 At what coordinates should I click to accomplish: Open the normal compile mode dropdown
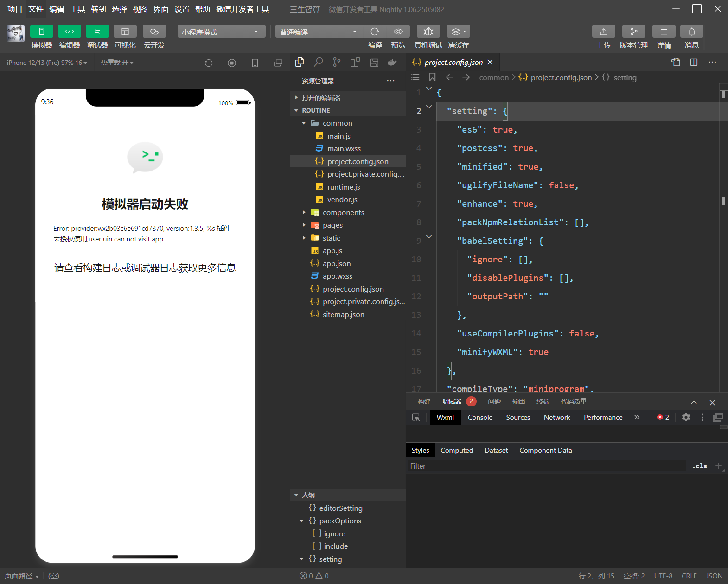pos(319,32)
